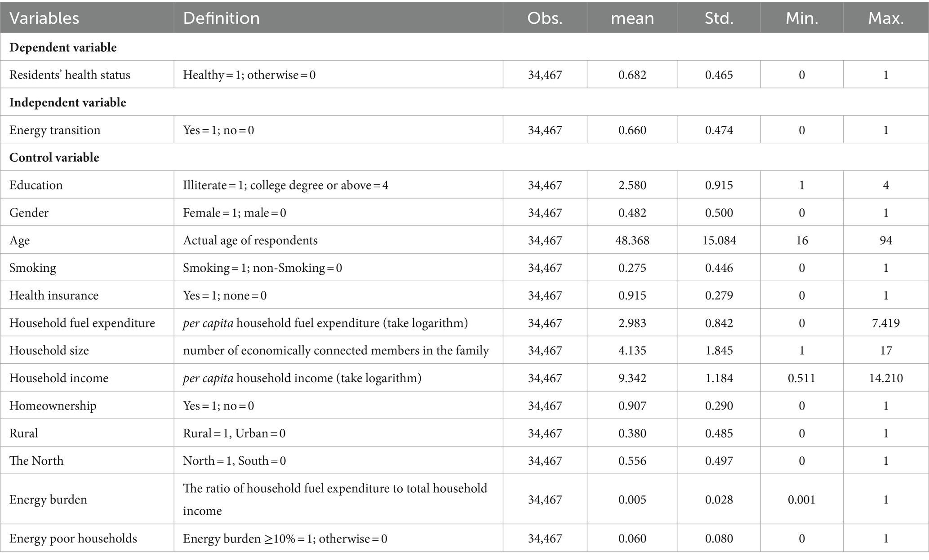Select the Female = 1; male = 0 definition

[235, 212]
